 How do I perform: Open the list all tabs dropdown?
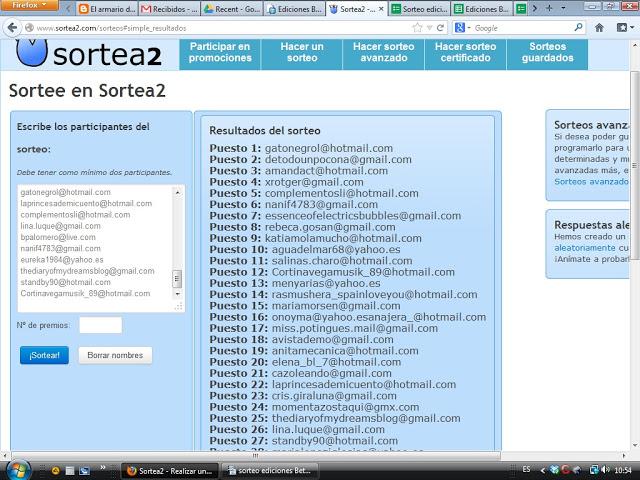point(563,8)
